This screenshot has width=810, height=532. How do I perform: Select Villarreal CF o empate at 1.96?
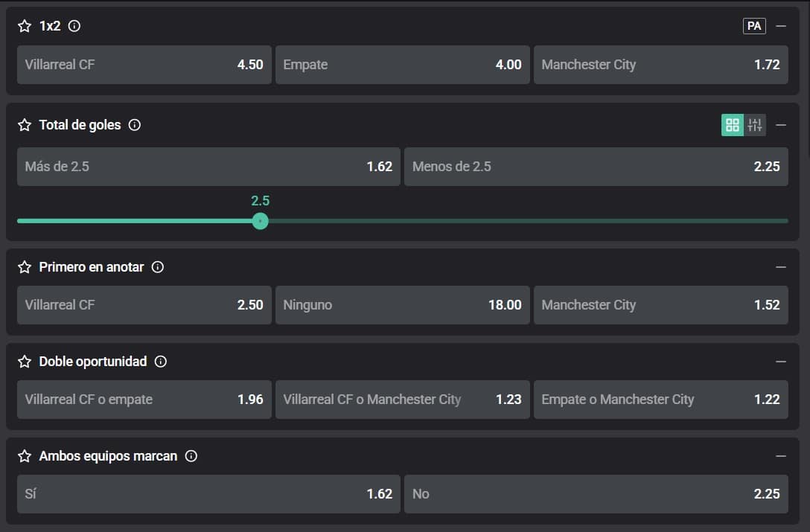[144, 400]
